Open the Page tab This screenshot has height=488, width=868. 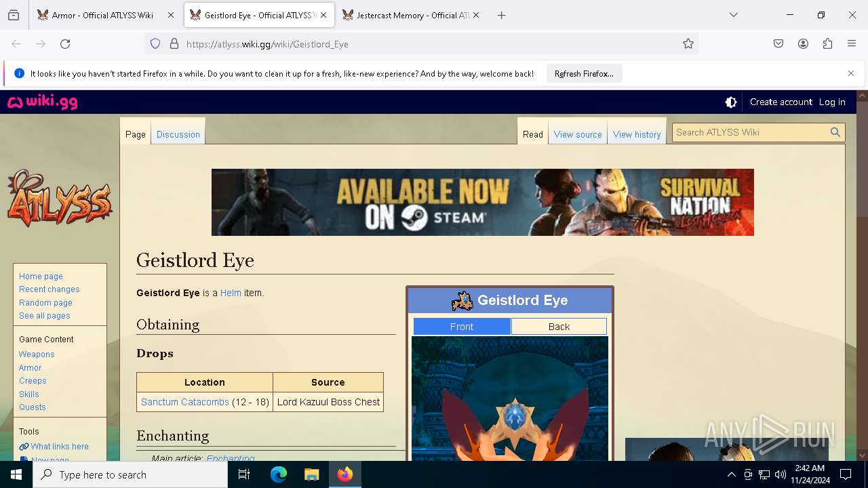coord(136,134)
